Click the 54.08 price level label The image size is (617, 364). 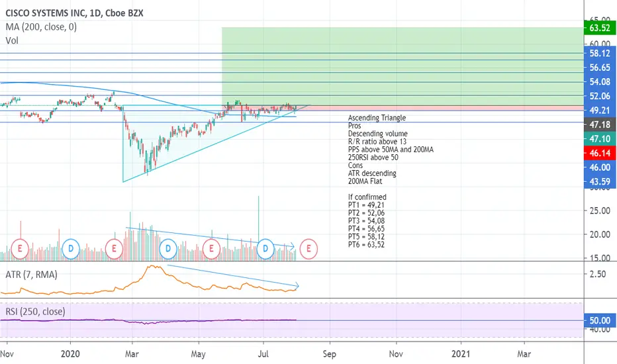[x=600, y=82]
